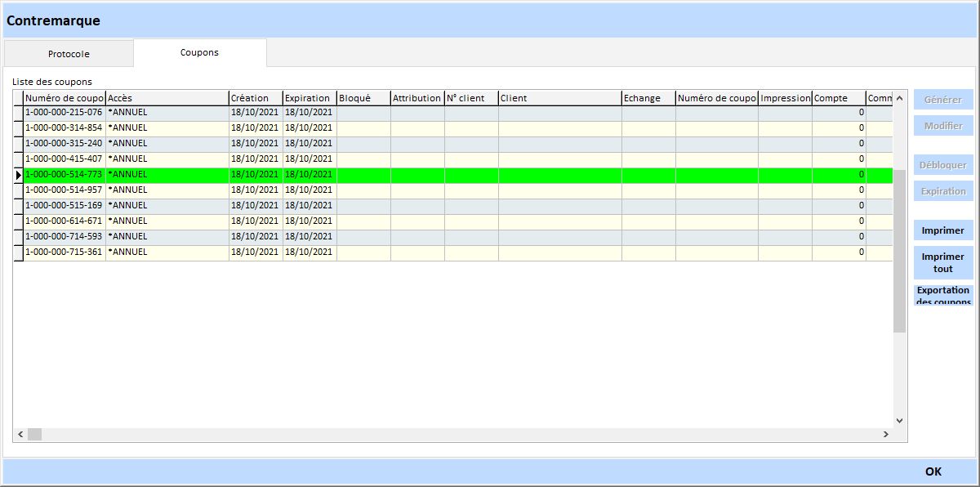The width and height of the screenshot is (980, 487).
Task: Select the Coupons tab
Action: tap(199, 52)
